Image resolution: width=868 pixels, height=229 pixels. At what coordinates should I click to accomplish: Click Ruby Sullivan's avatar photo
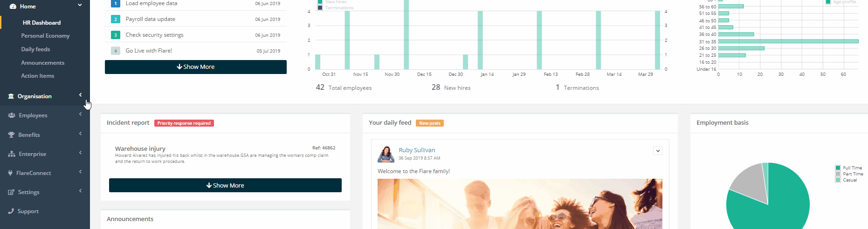click(386, 154)
